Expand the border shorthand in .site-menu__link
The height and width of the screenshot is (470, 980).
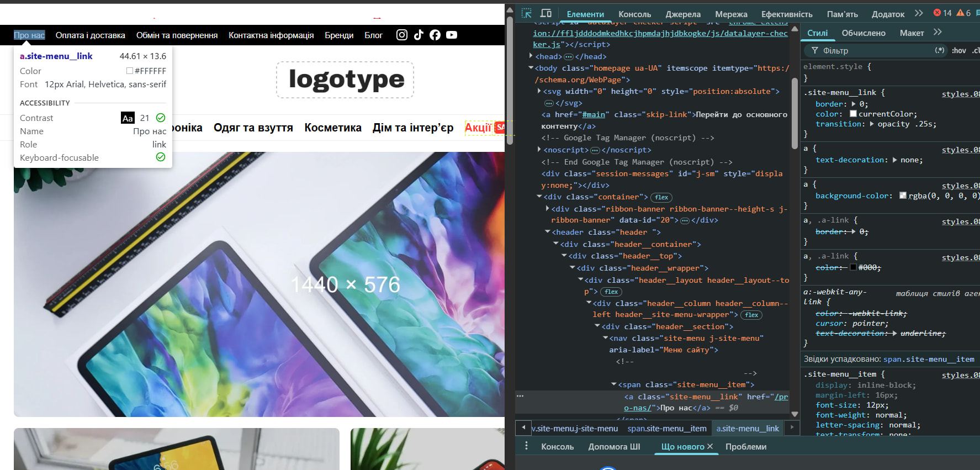(x=854, y=104)
